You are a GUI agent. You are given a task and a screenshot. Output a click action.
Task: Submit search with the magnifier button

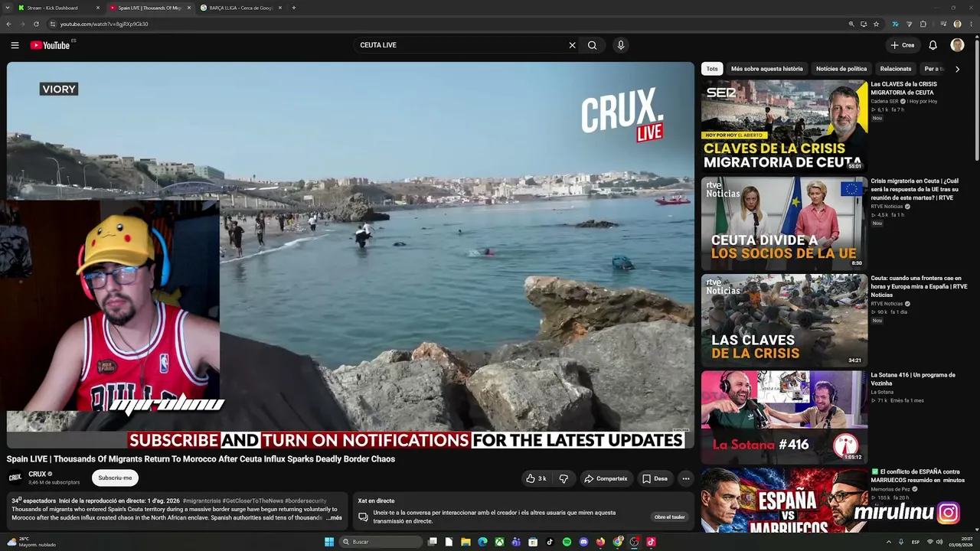click(x=592, y=45)
